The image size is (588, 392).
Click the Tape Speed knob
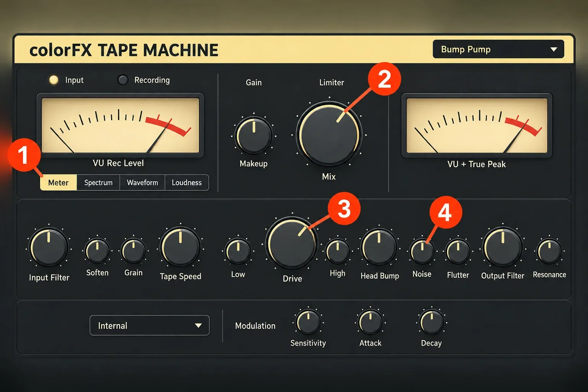[x=180, y=247]
